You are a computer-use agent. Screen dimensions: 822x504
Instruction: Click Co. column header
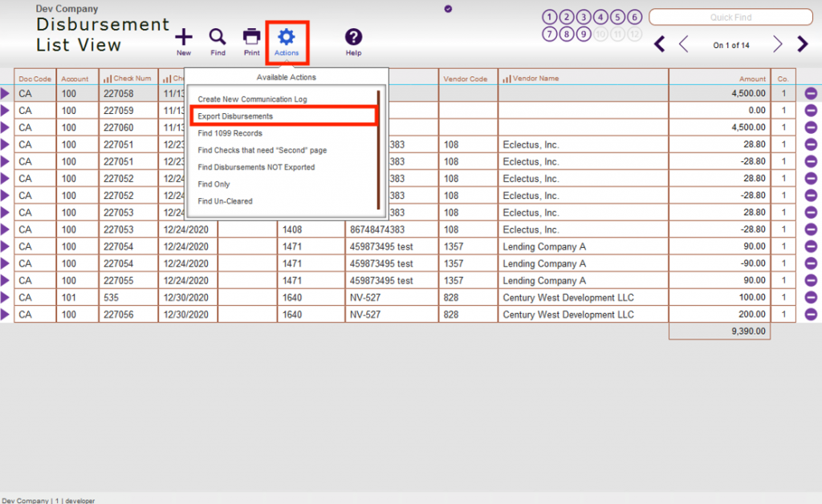[x=783, y=79]
